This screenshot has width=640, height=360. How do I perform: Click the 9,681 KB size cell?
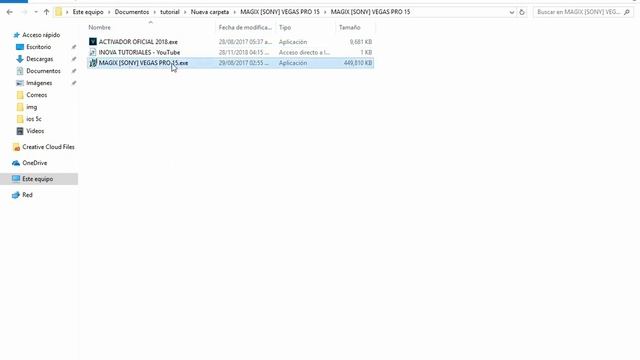[360, 42]
